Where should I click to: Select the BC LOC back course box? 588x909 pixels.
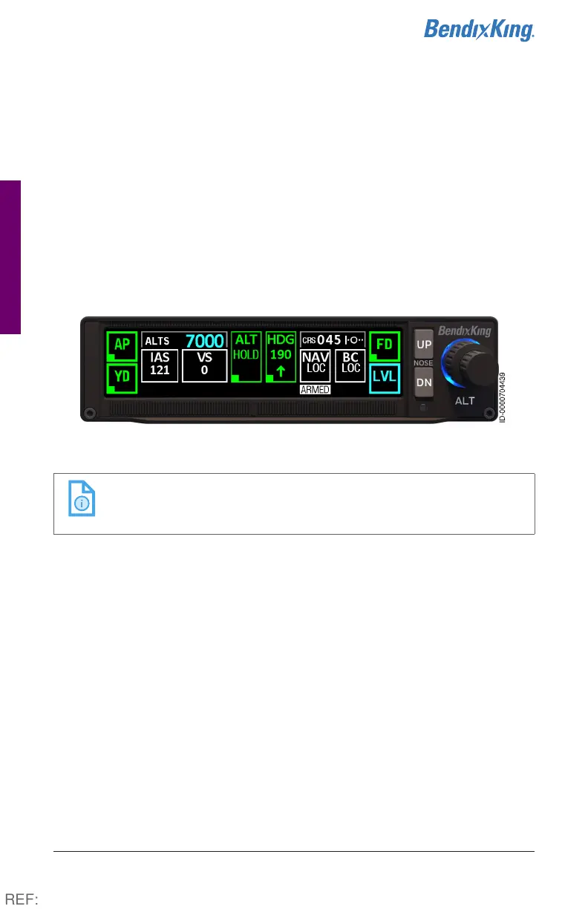pyautogui.click(x=350, y=365)
